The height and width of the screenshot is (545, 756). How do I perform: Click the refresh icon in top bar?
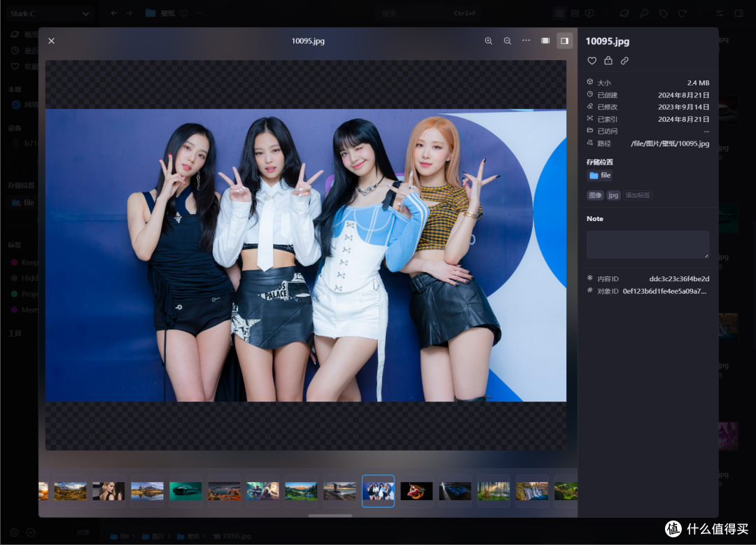coord(682,13)
